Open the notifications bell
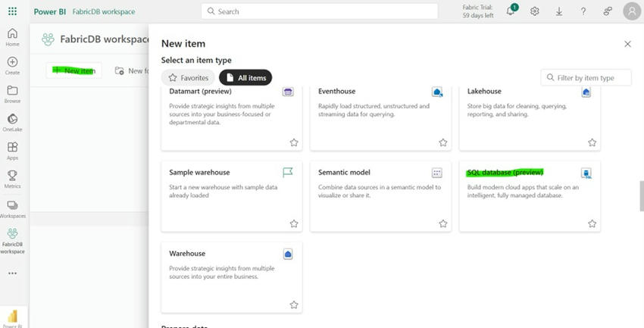 (511, 11)
